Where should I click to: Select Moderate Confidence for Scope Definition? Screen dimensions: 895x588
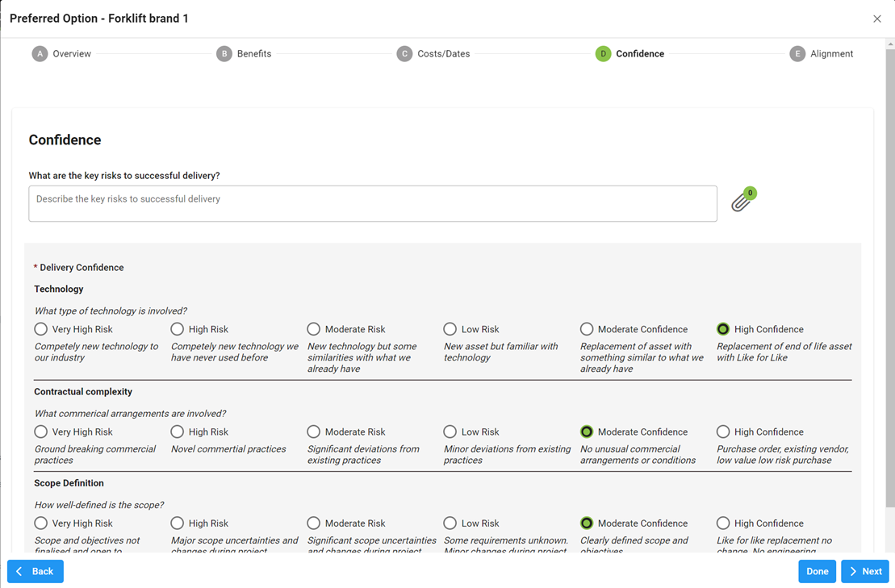pos(586,523)
